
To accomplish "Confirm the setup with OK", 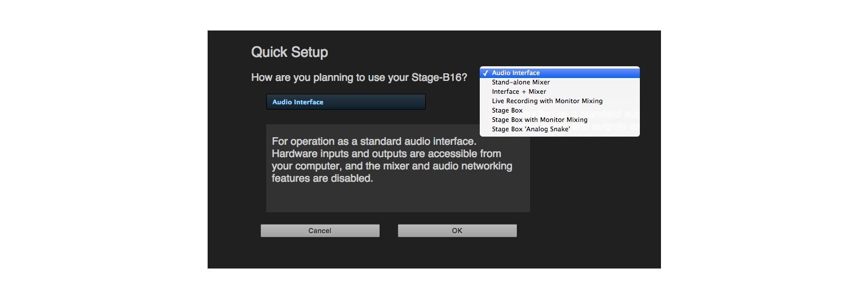I will pos(457,231).
